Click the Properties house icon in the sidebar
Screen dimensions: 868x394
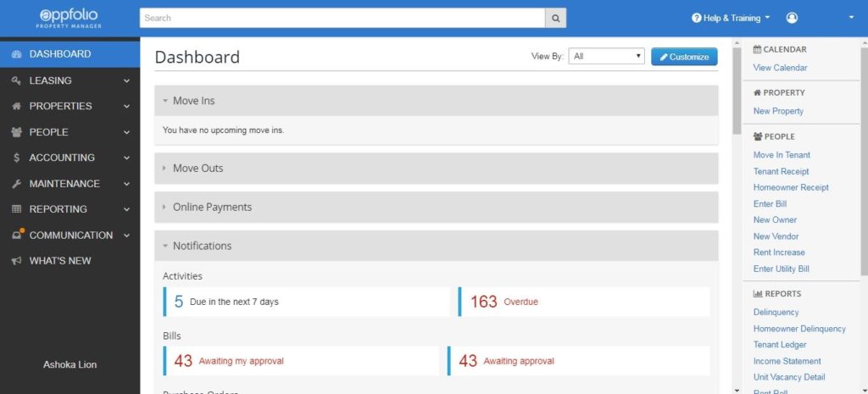[x=16, y=106]
